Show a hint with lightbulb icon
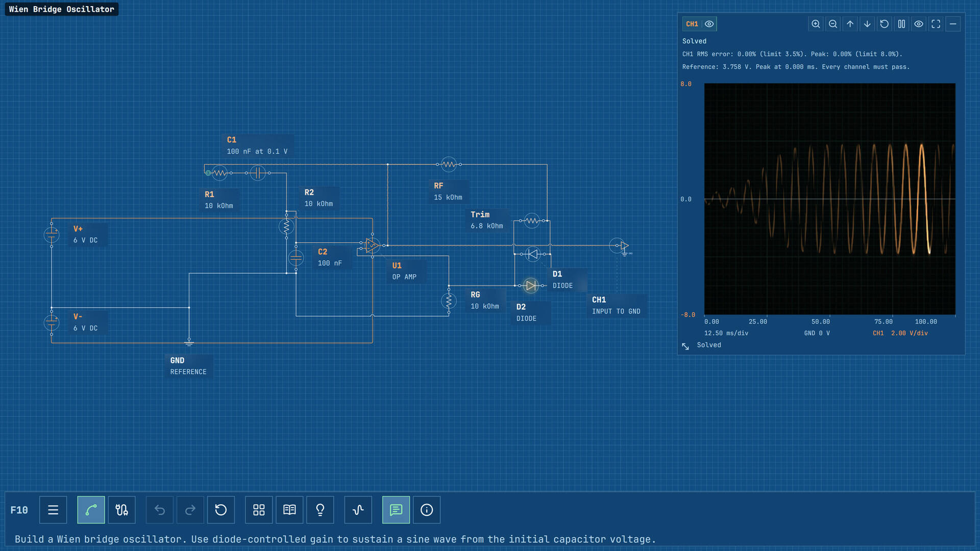The width and height of the screenshot is (980, 551). pos(320,510)
